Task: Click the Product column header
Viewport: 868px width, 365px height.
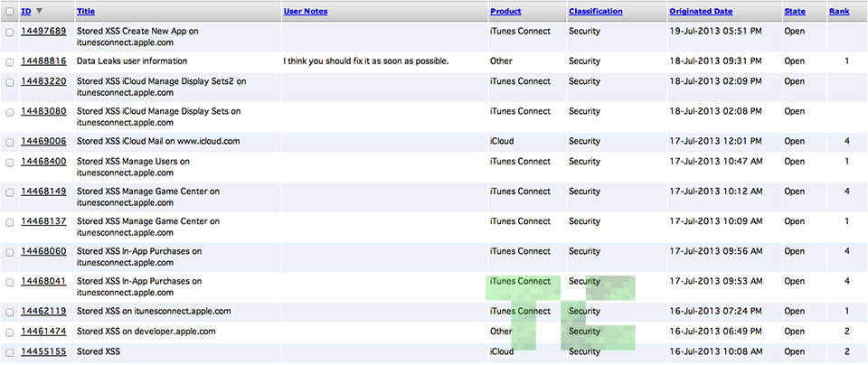Action: pyautogui.click(x=505, y=12)
